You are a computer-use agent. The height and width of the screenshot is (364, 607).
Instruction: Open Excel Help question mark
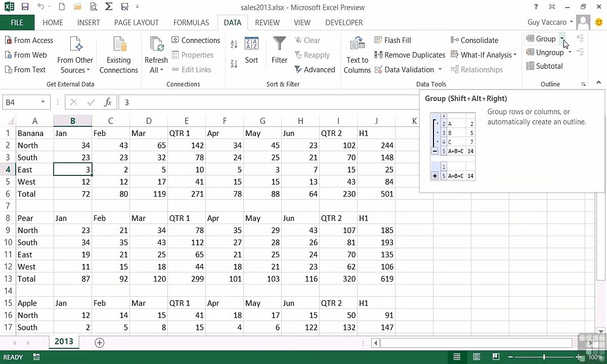tap(536, 7)
